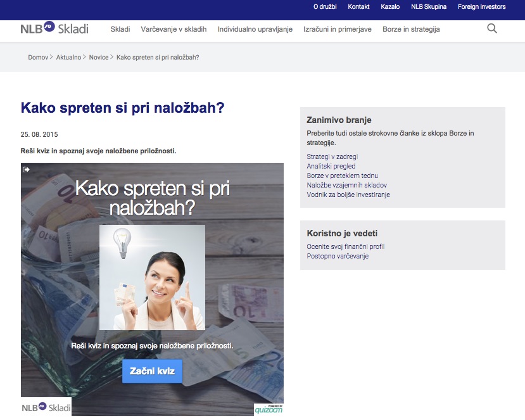
Task: Read Strategi v zadregi article
Action: (x=332, y=156)
